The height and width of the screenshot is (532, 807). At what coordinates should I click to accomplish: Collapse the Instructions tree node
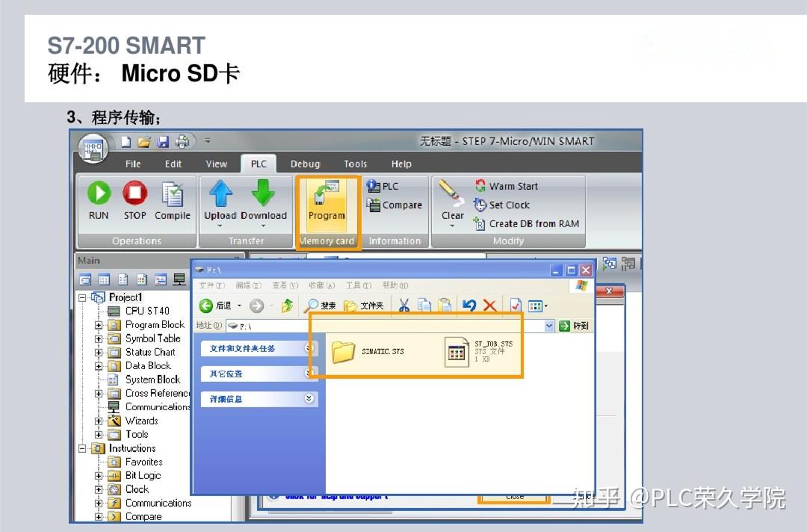click(82, 448)
